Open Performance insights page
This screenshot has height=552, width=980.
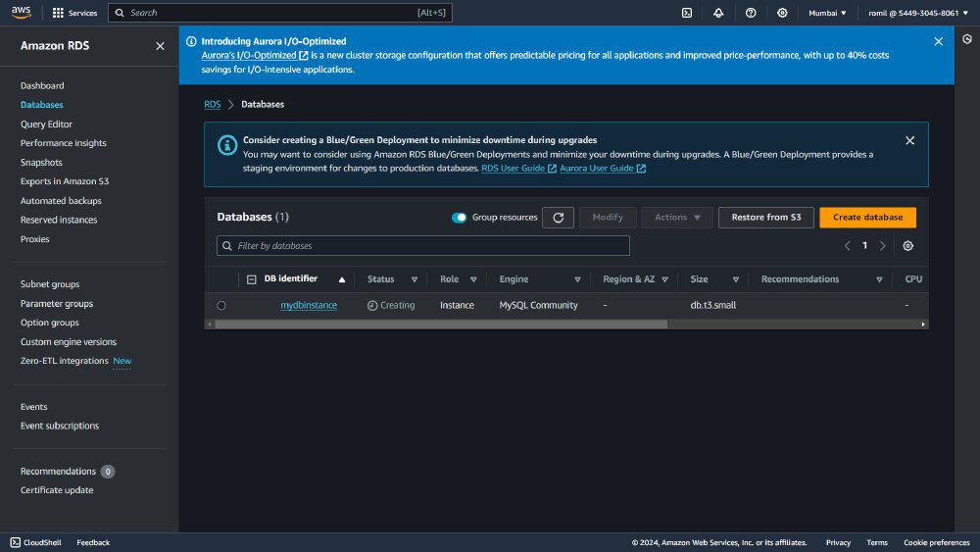(x=63, y=143)
